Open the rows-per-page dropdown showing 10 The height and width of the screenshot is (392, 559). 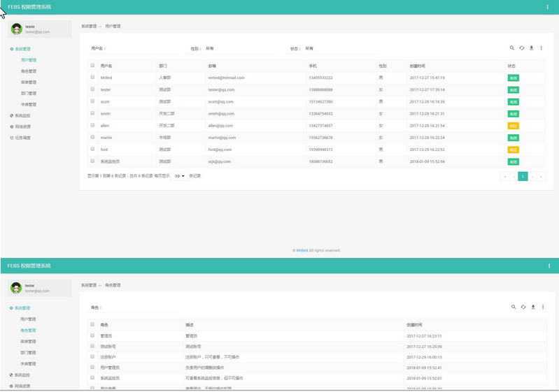tap(179, 176)
